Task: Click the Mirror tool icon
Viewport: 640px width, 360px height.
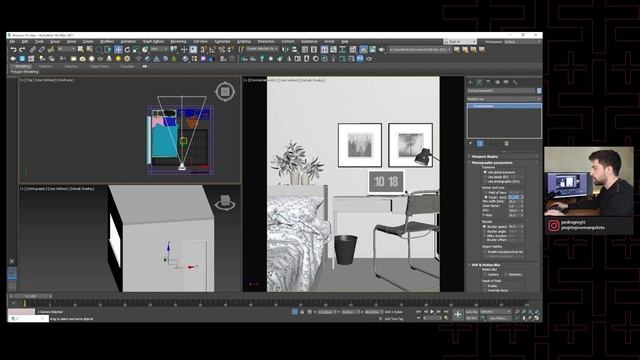Action: (285, 49)
